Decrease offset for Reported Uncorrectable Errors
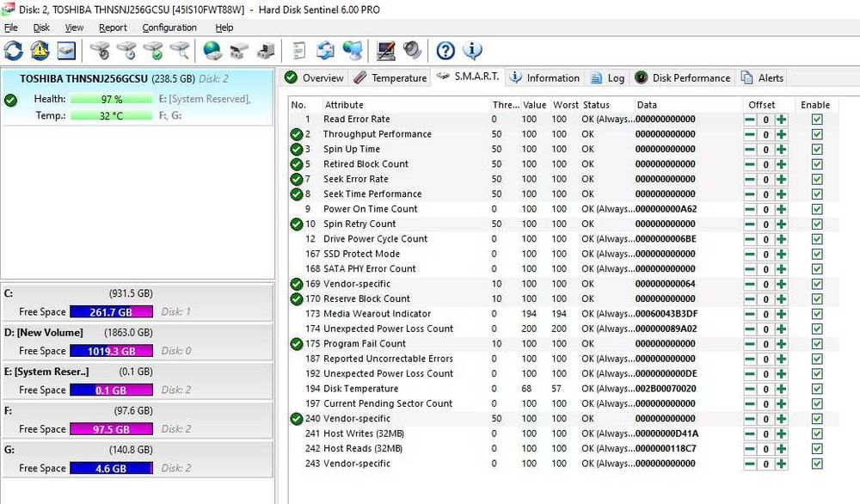The width and height of the screenshot is (860, 504). (x=750, y=360)
